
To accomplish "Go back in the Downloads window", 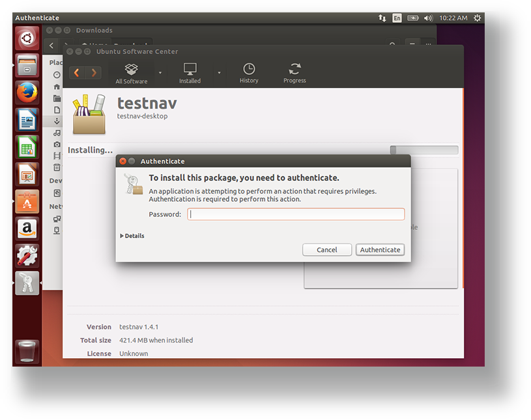I will (51, 46).
